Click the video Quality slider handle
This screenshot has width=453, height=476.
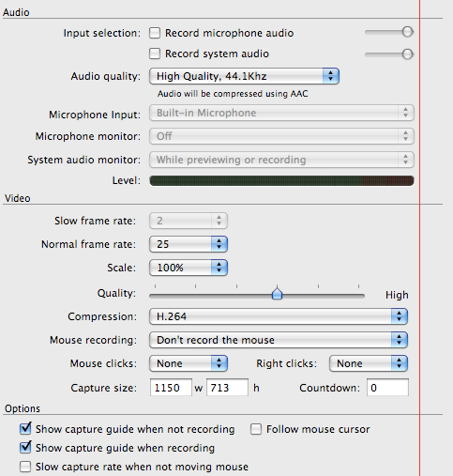click(277, 293)
